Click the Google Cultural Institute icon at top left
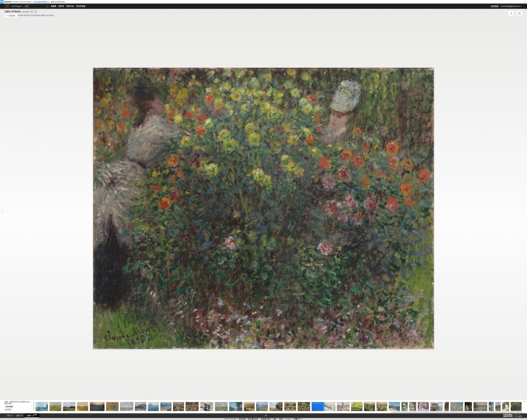Image resolution: width=527 pixels, height=420 pixels. click(x=2, y=2)
